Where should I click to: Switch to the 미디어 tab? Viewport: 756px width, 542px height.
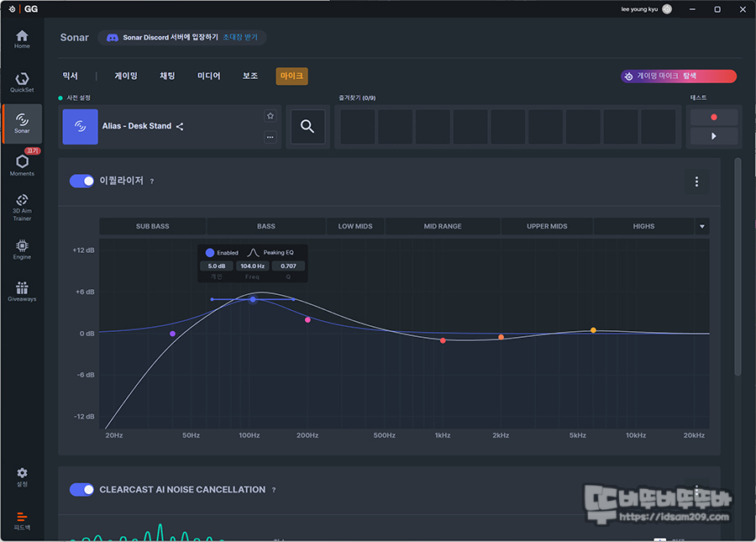pyautogui.click(x=209, y=76)
